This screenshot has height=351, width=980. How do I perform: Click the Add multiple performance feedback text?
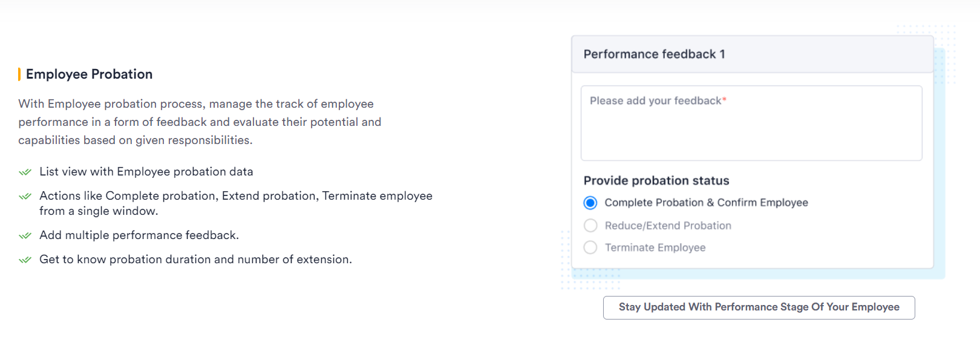[x=139, y=235]
